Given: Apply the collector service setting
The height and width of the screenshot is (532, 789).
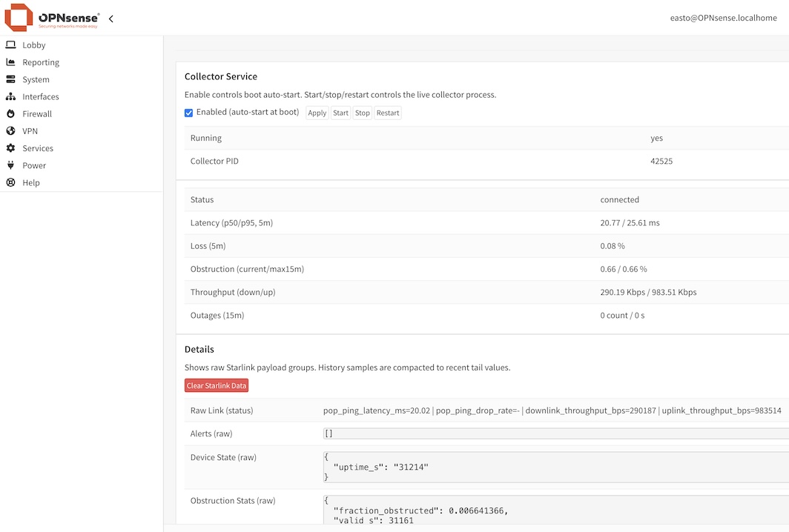Looking at the screenshot, I should [x=317, y=113].
